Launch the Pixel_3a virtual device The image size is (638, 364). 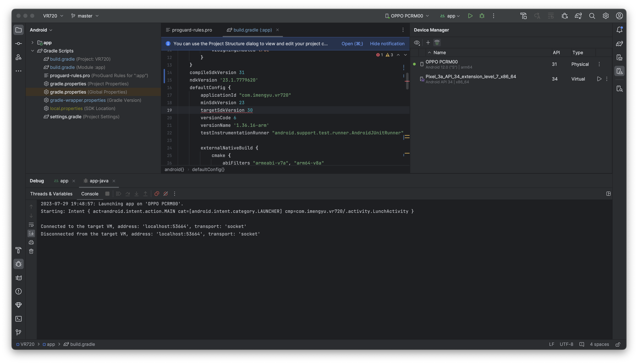coord(599,79)
